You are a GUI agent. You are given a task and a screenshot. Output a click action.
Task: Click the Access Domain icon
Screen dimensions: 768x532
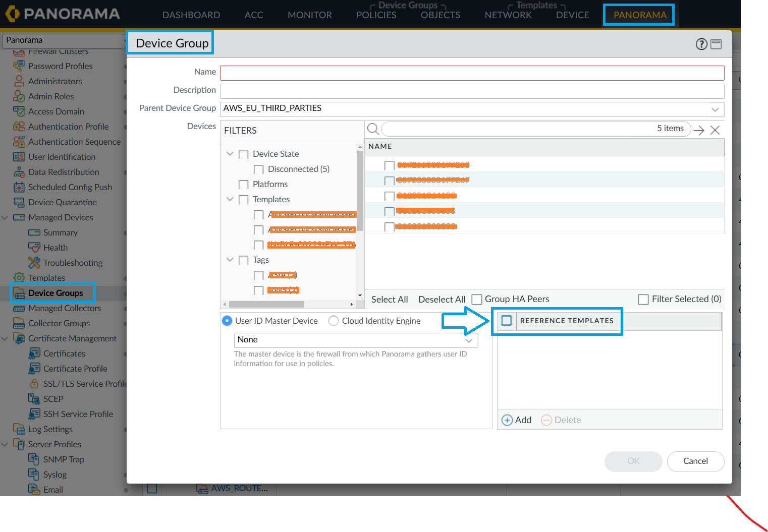(x=19, y=111)
